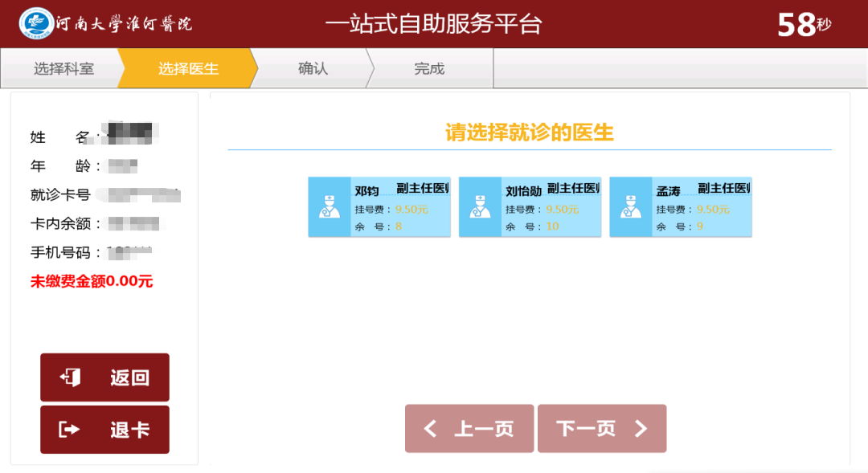Select doctor 刘怡勋 by name
This screenshot has width=868, height=473.
pos(523,191)
